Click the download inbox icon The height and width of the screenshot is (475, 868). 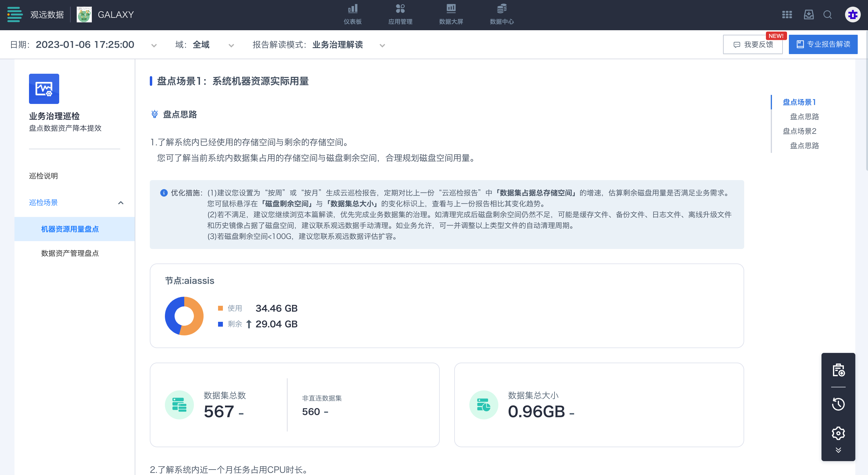(x=809, y=15)
